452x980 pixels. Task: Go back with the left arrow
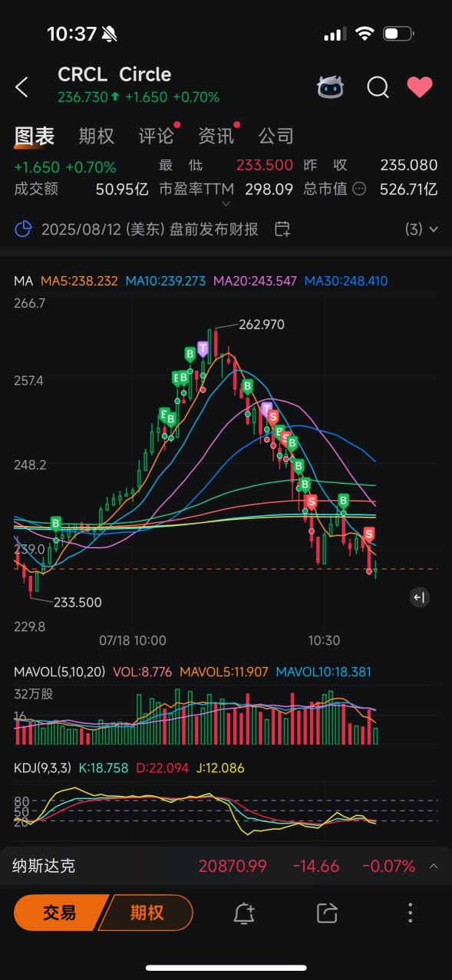(x=21, y=87)
